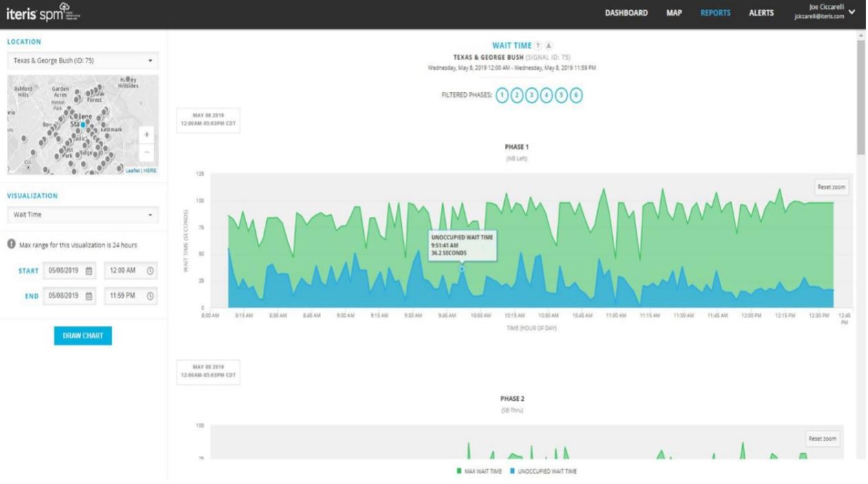Image resolution: width=868 pixels, height=484 pixels.
Task: Toggle filtered phase 1 circle
Action: (x=502, y=96)
